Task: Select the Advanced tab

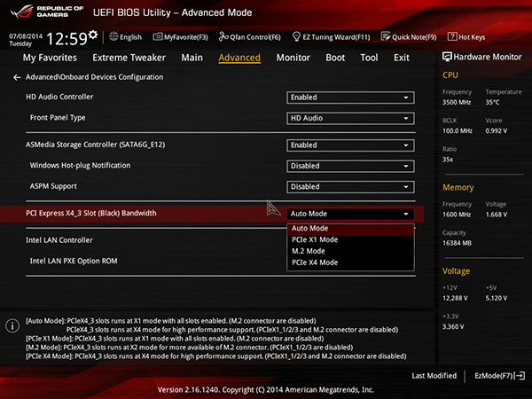Action: pyautogui.click(x=239, y=58)
